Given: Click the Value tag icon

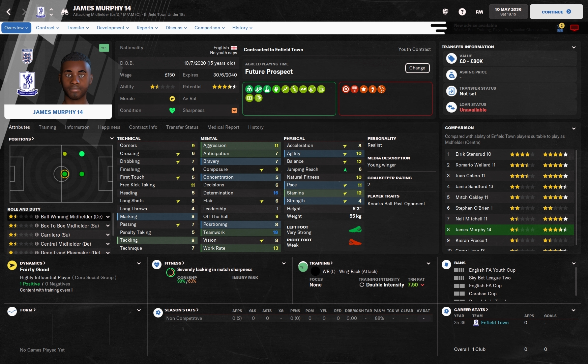Looking at the screenshot, I should pos(451,59).
